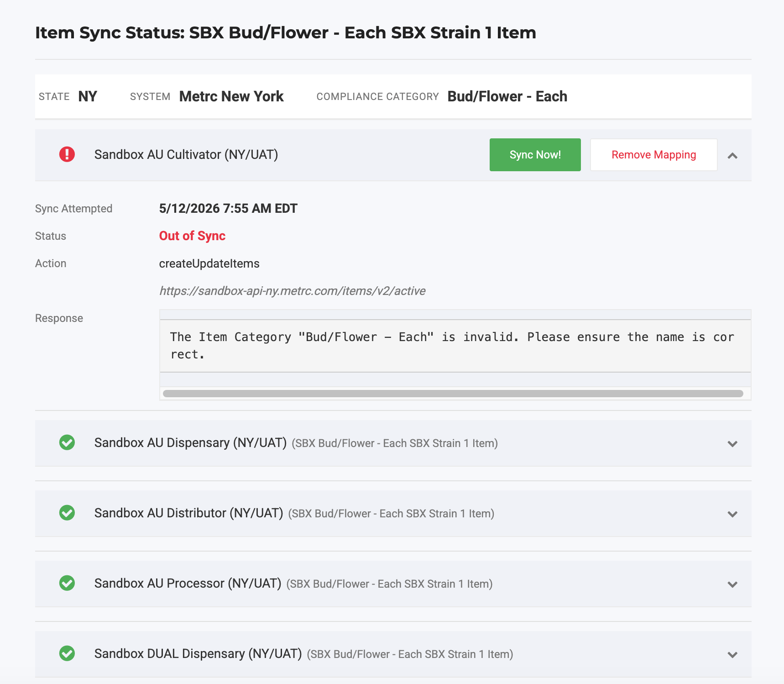Click the sync date 5/12/2026 7:55 AM EDT
784x684 pixels.
coord(228,208)
